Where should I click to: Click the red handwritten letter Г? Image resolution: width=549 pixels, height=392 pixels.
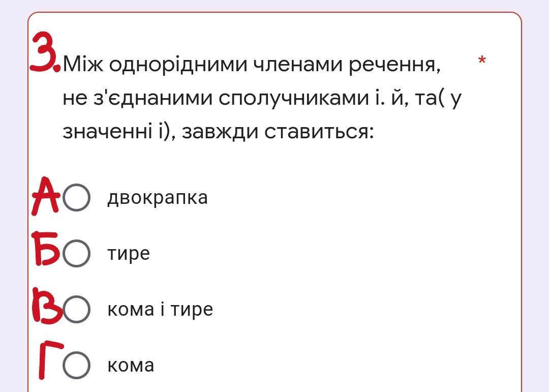coord(51,361)
